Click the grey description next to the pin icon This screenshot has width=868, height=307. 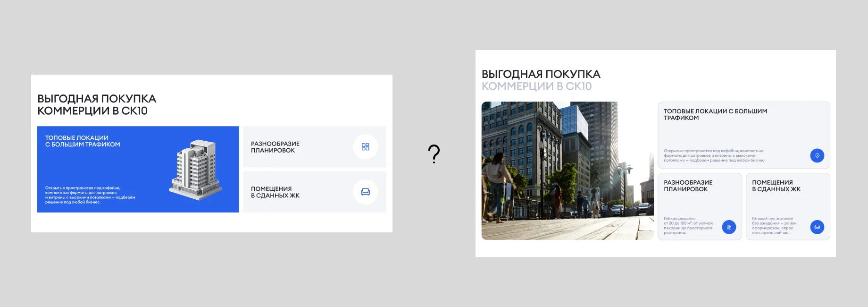tap(714, 156)
